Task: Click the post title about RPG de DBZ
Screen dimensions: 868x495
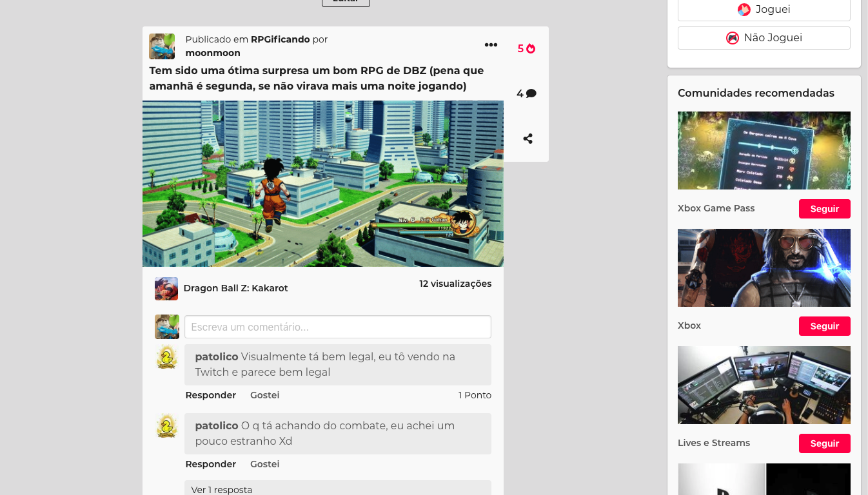Action: coord(317,78)
